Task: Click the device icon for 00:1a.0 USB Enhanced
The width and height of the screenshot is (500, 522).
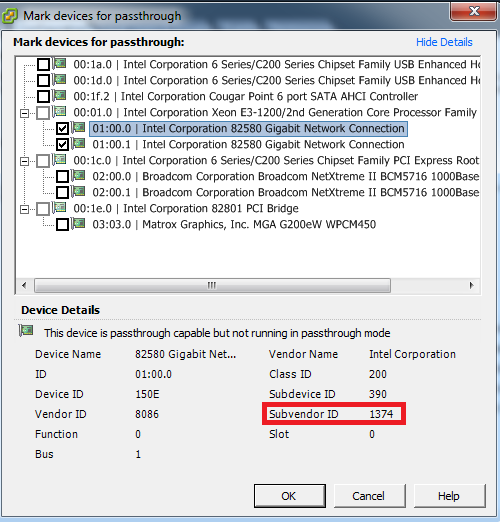Action: 60,63
